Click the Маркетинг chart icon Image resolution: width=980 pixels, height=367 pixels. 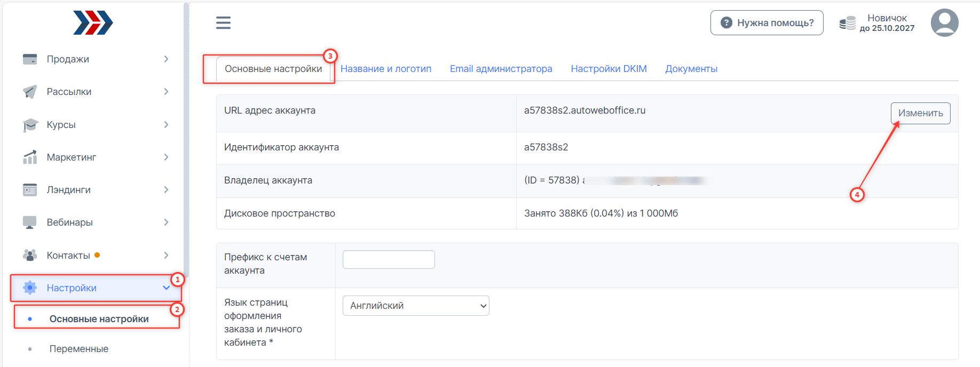[x=30, y=157]
